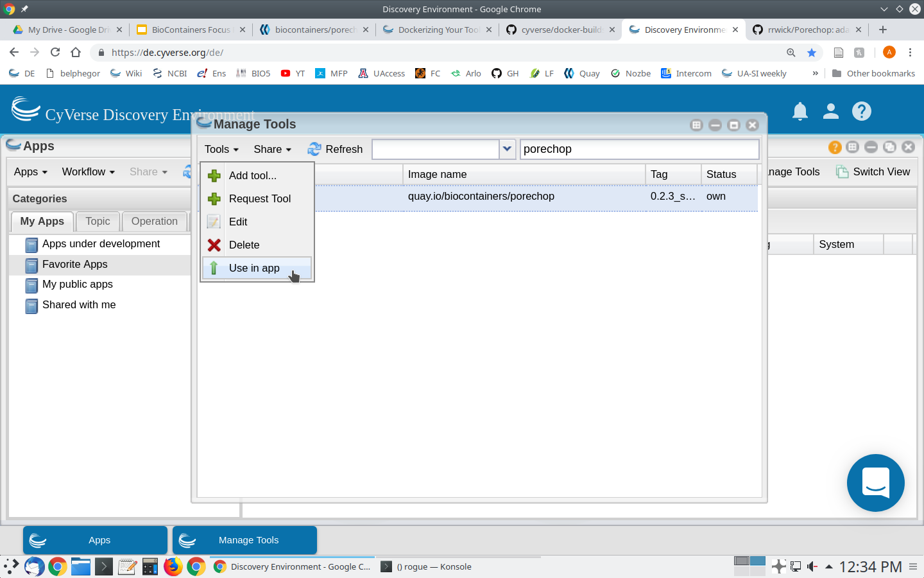The height and width of the screenshot is (578, 924).
Task: Click the System column header in Apps window
Action: tap(848, 244)
